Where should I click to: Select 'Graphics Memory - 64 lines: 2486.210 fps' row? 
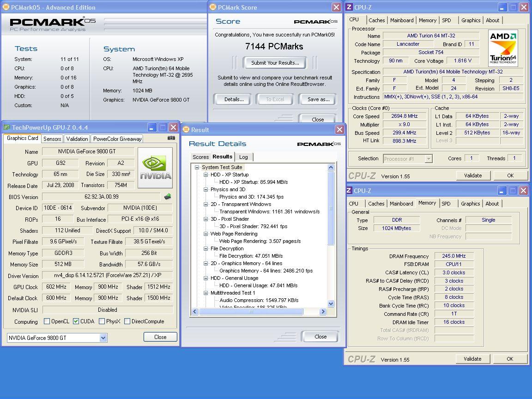[266, 271]
